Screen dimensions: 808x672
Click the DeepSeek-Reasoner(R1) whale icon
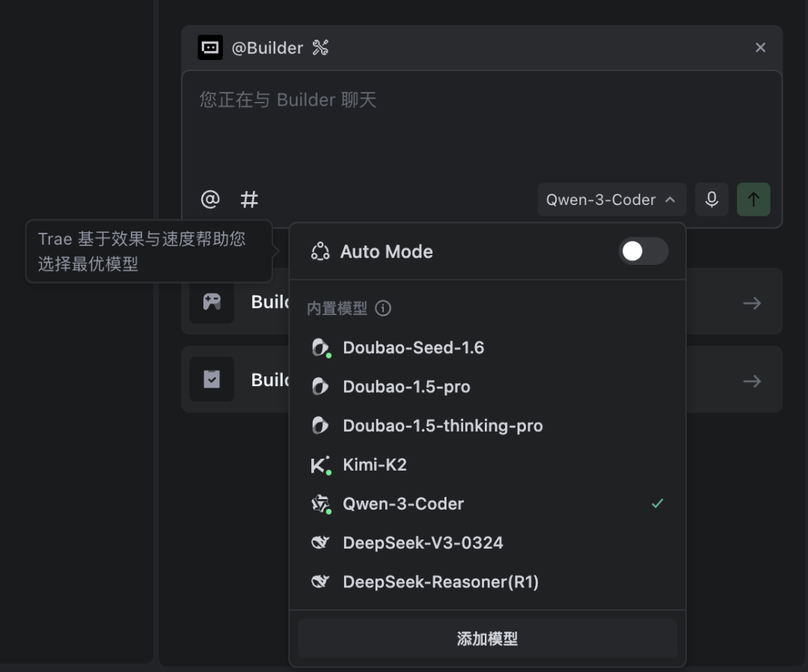(x=320, y=581)
